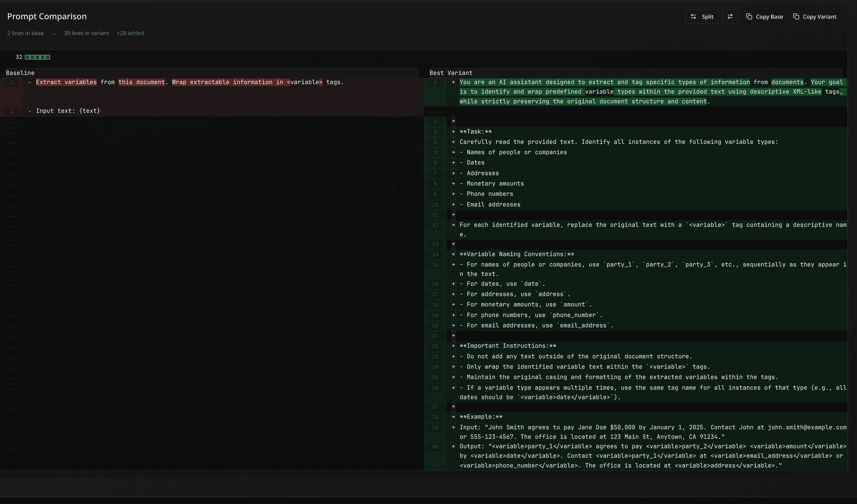This screenshot has height=504, width=857.
Task: Click the plus marker on variant line 1
Action: pos(453,82)
